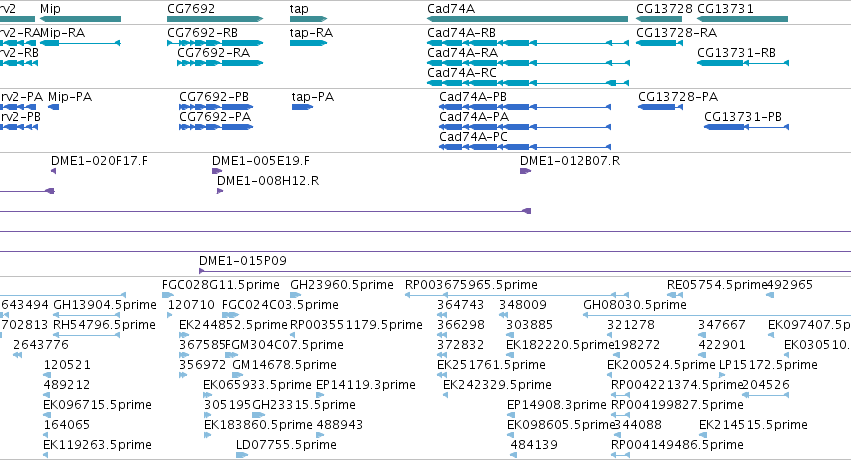Open EST RP004199827.5prime
Viewport: 851px width, 460px height.
620,416
